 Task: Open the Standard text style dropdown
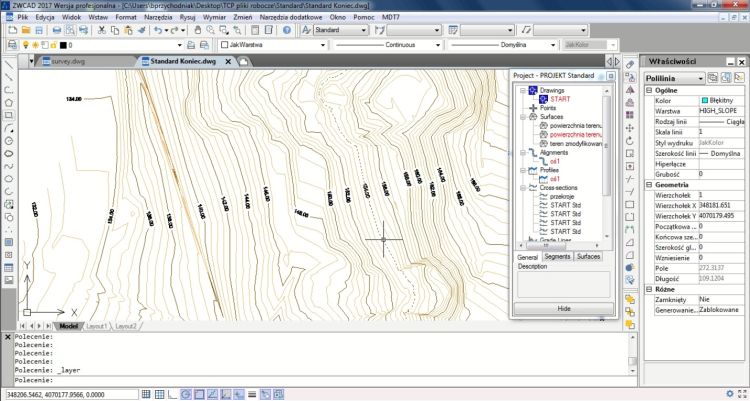(x=364, y=30)
